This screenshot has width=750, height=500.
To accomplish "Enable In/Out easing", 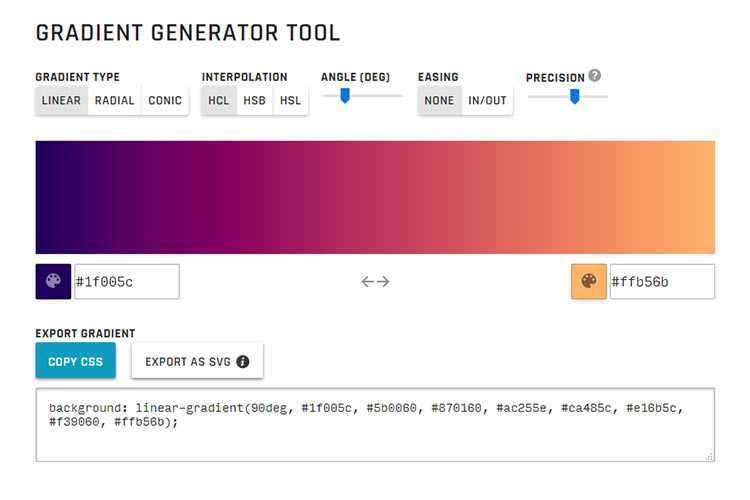I will point(488,101).
